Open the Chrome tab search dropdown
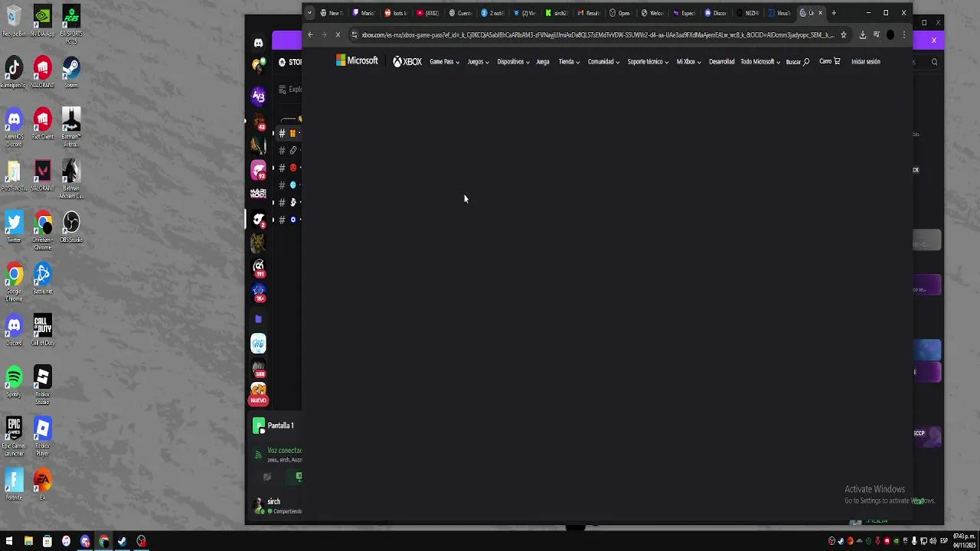This screenshot has height=551, width=980. click(x=309, y=13)
